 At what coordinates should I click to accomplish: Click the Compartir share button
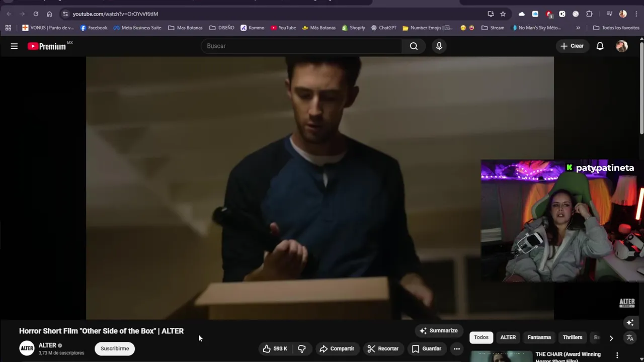[337, 348]
